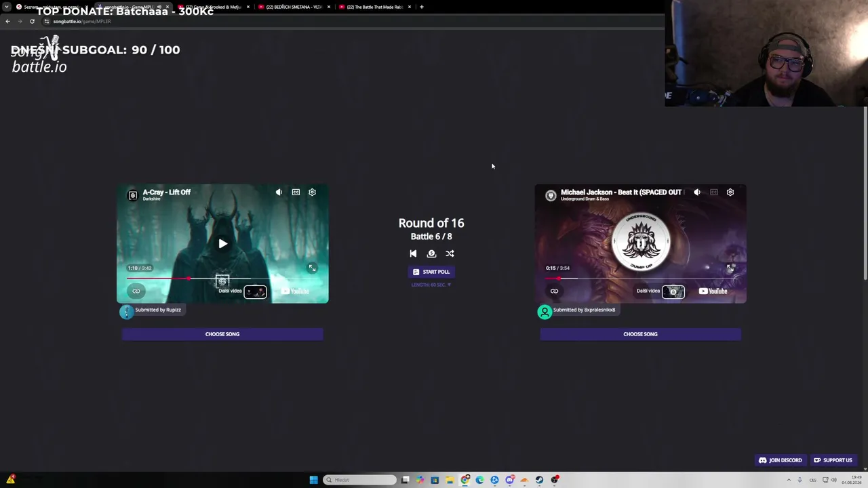Image resolution: width=868 pixels, height=488 pixels.
Task: Enter fullscreen on A-Cray Lift Off video
Action: point(312,268)
